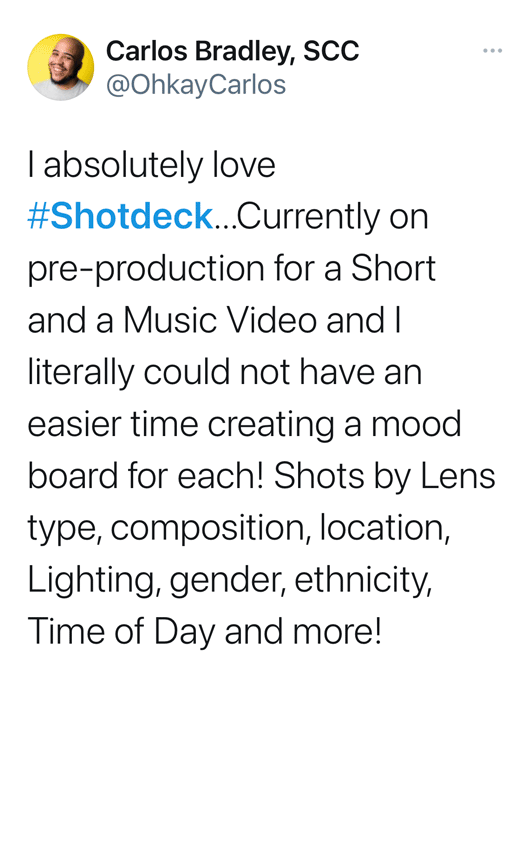
Task: Click the line 'literally could not have an'
Action: click(225, 372)
